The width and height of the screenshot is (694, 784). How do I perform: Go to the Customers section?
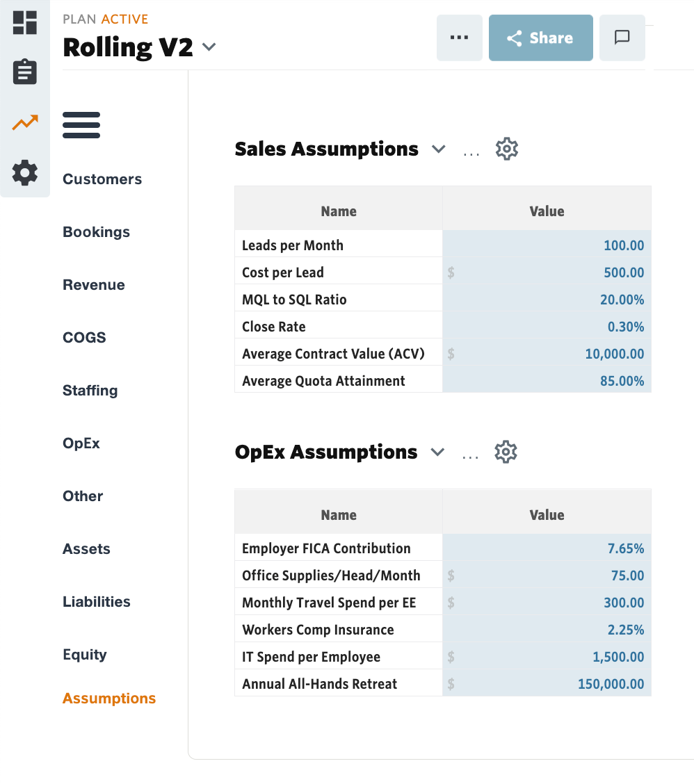coord(102,179)
